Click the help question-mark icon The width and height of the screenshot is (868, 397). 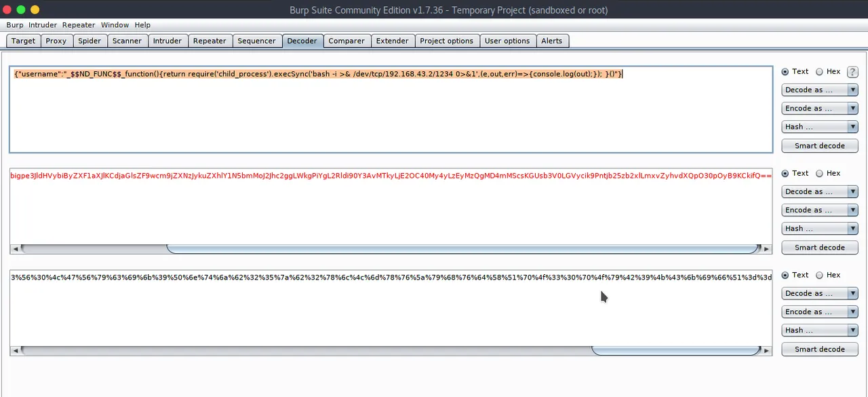click(x=852, y=71)
